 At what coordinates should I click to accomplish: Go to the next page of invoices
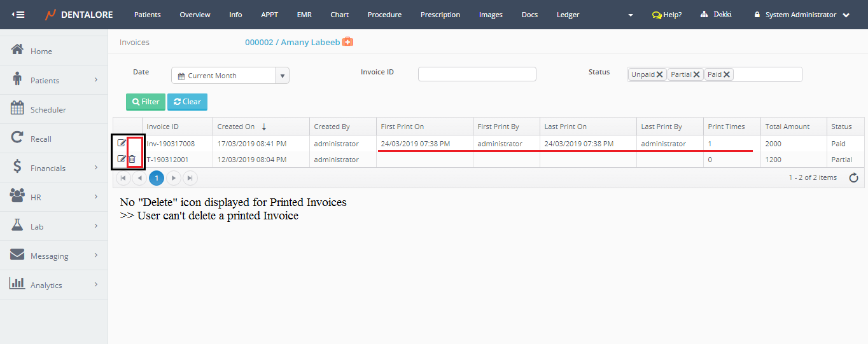174,178
